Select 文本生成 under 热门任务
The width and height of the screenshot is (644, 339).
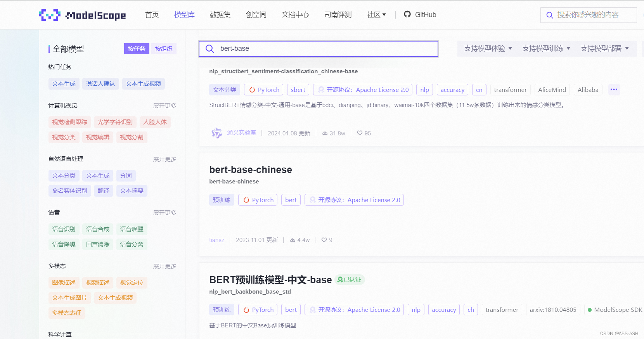click(x=64, y=84)
